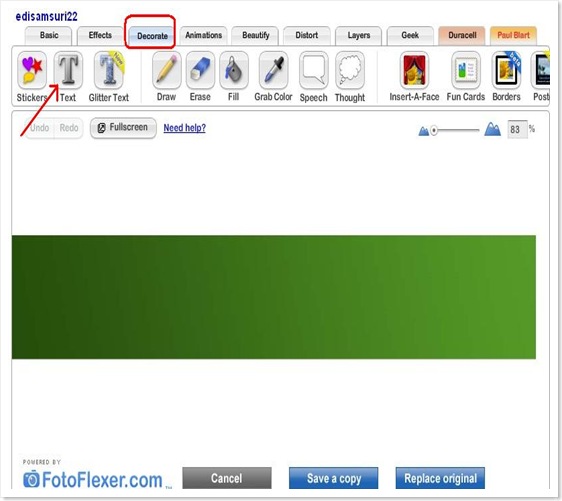Open the Paul Blart tab
The width and height of the screenshot is (562, 501).
[513, 35]
